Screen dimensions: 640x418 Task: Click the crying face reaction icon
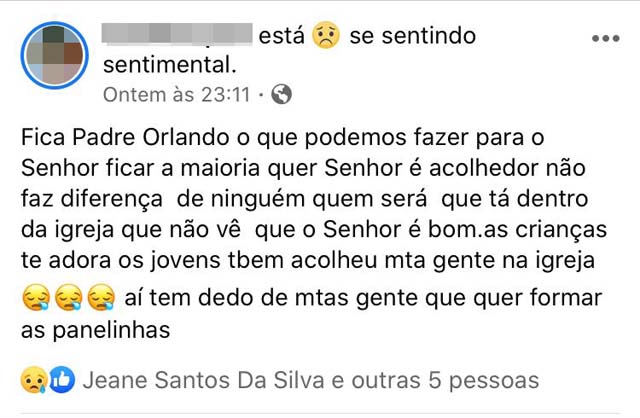(34, 380)
